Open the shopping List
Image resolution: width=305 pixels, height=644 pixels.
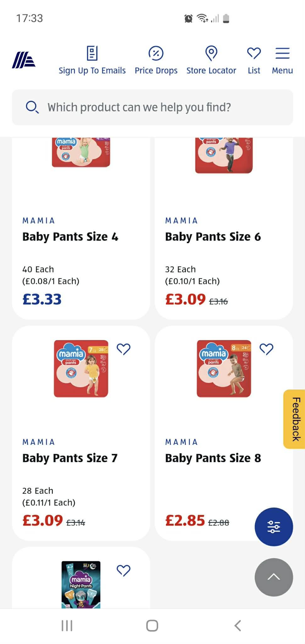click(254, 60)
